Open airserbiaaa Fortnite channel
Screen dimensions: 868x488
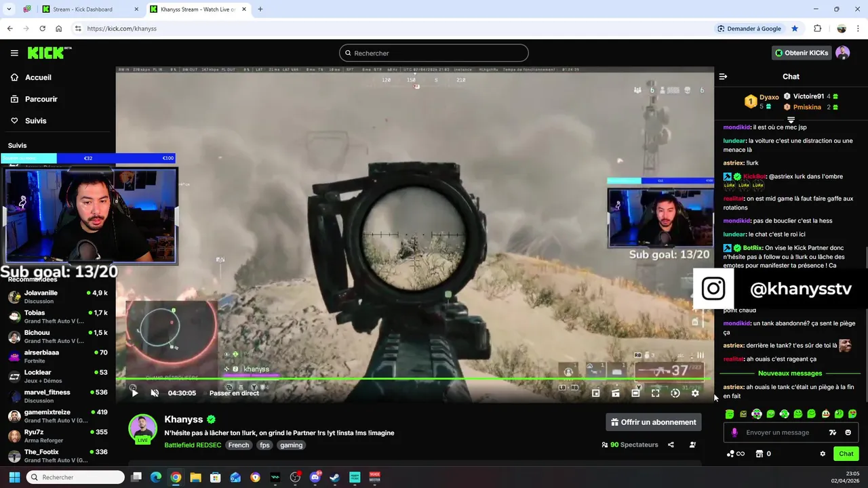click(58, 357)
